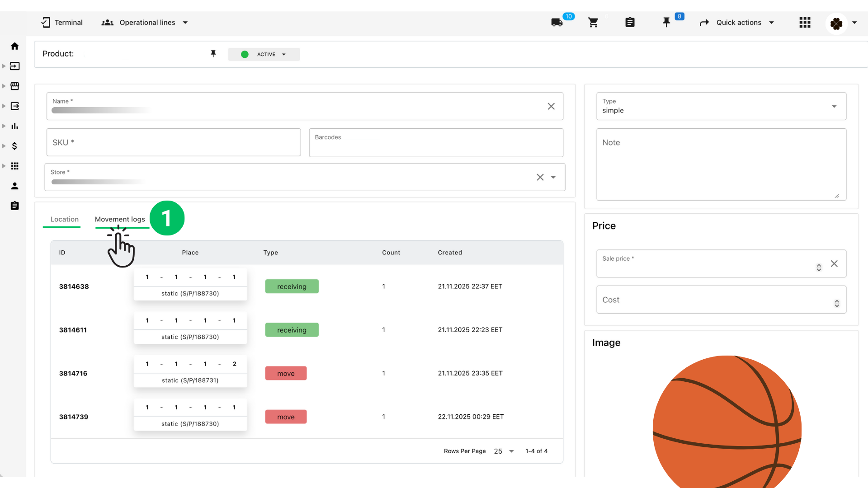View pinned items via the pin icon with badge 8
Image resolution: width=868 pixels, height=488 pixels.
coord(667,22)
